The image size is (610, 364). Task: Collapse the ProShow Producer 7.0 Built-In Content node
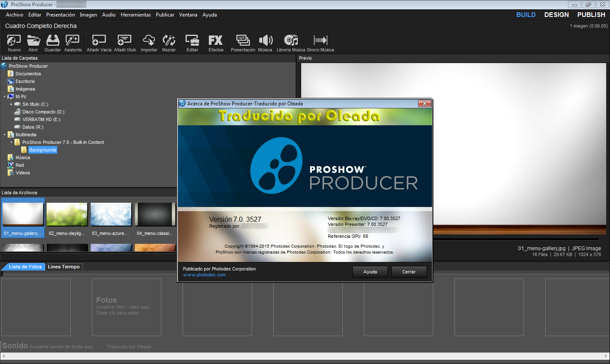[11, 142]
